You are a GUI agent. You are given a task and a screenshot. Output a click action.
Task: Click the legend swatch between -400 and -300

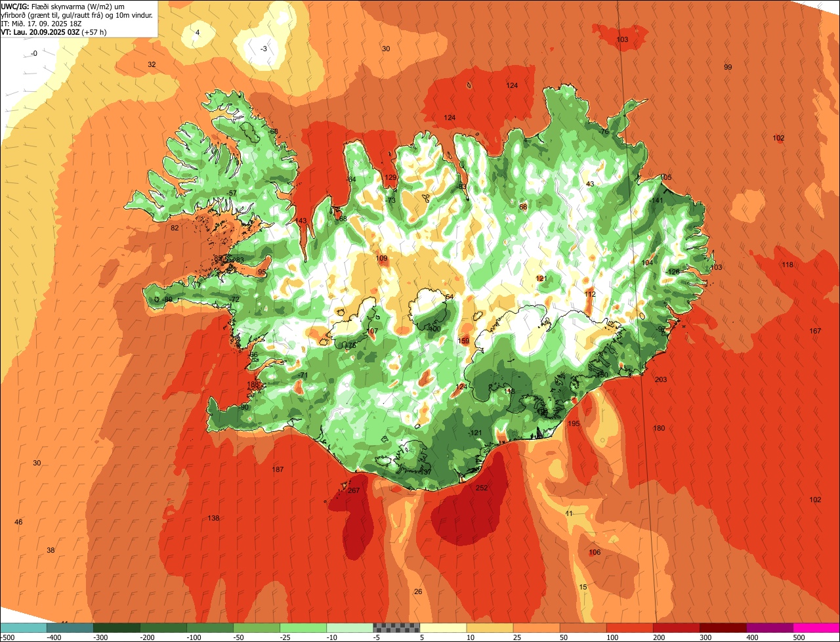70,628
